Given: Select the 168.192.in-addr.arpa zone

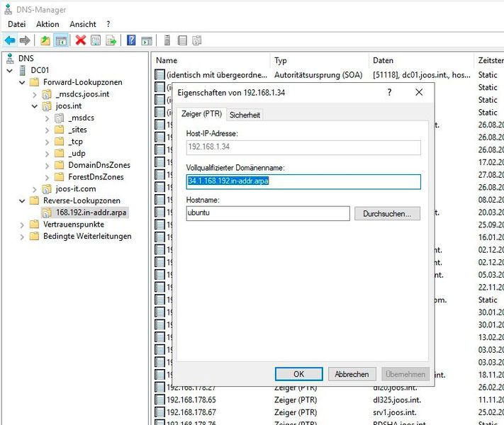Looking at the screenshot, I should [91, 212].
